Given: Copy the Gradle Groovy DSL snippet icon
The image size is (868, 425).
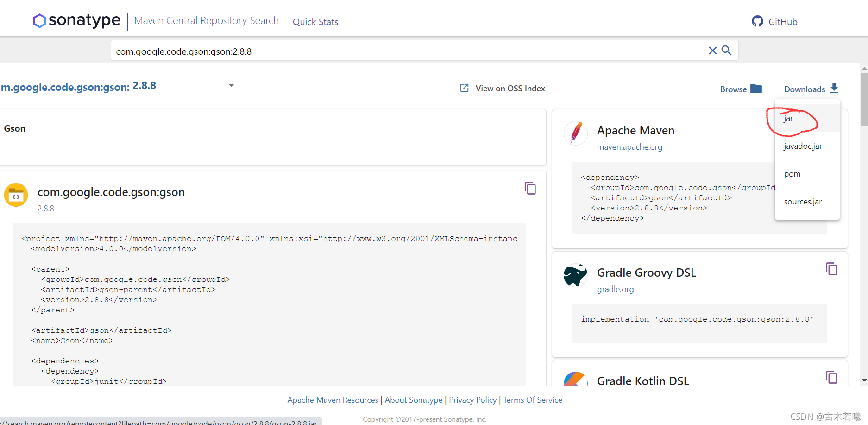Looking at the screenshot, I should (x=832, y=269).
